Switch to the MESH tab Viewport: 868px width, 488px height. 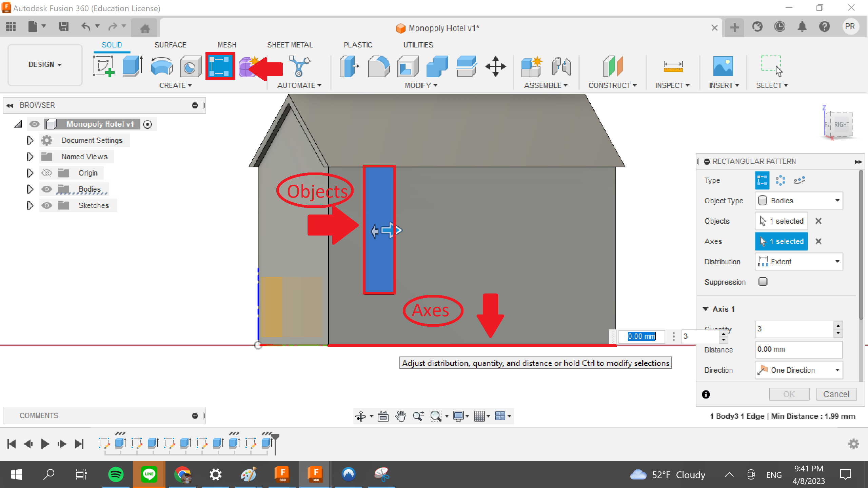coord(227,45)
